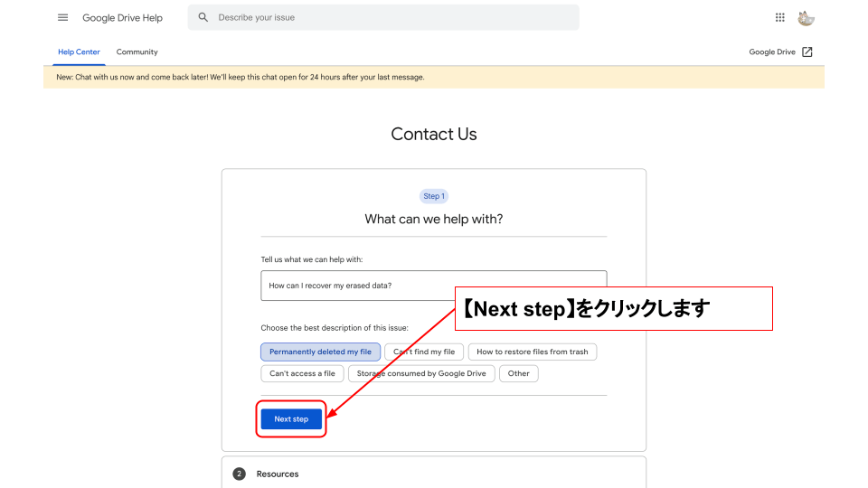Pick "Storage consumed by Google Drive" chip
The width and height of the screenshot is (868, 488).
pos(420,373)
